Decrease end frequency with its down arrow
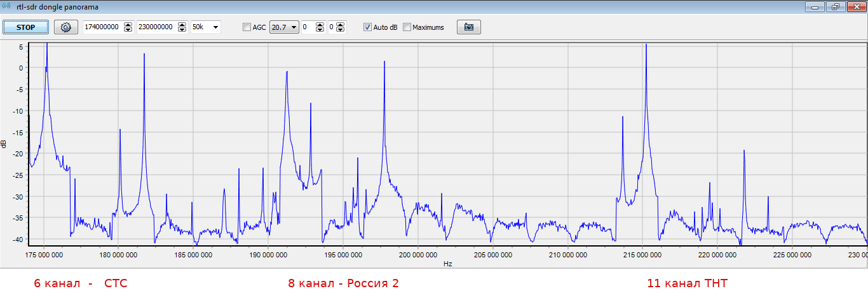Image resolution: width=868 pixels, height=305 pixels. [x=182, y=30]
